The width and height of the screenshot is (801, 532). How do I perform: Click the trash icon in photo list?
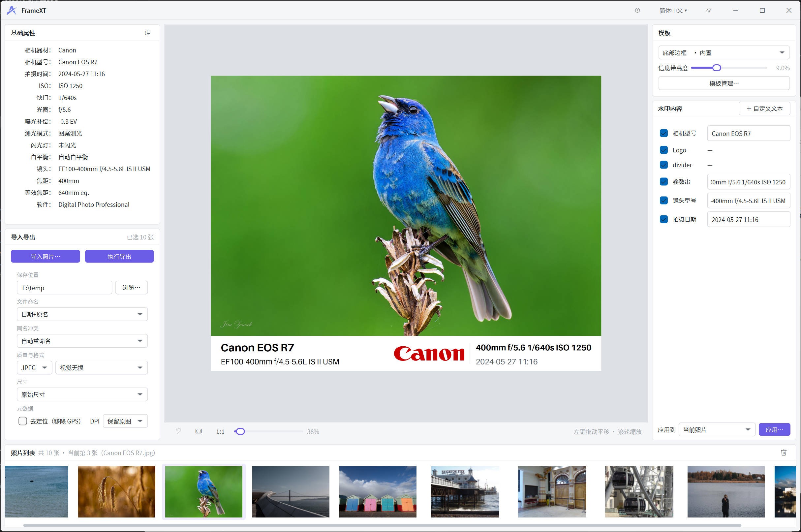(x=784, y=453)
